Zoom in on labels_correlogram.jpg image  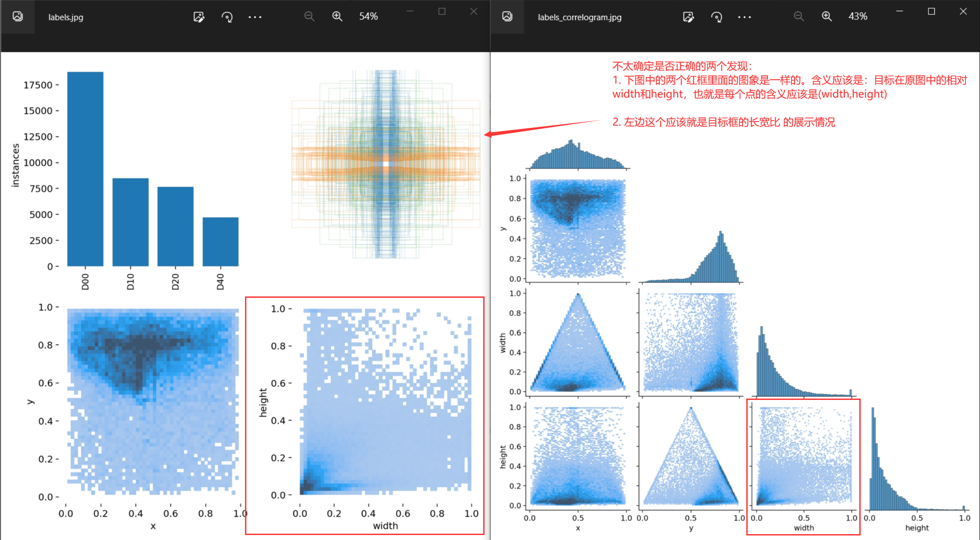(x=827, y=17)
